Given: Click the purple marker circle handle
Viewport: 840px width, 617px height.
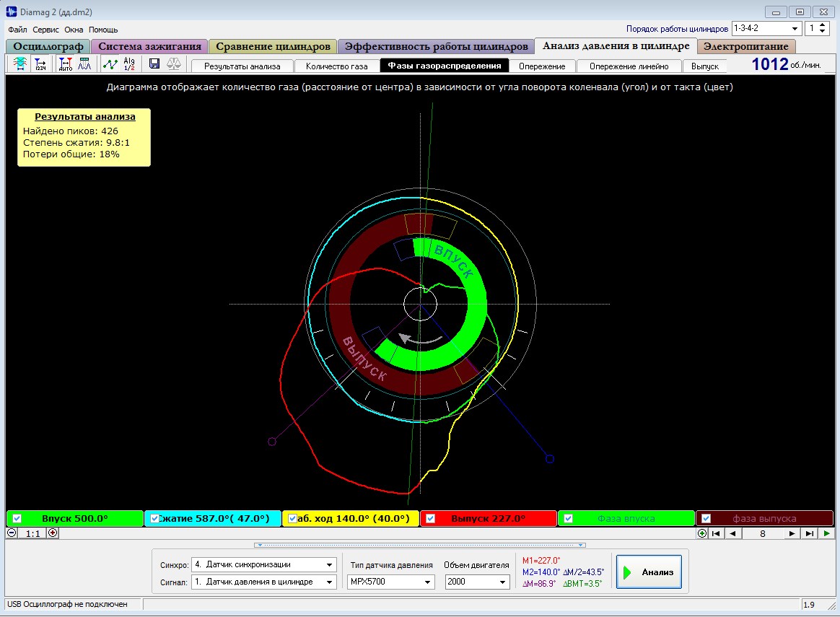Looking at the screenshot, I should tap(272, 442).
